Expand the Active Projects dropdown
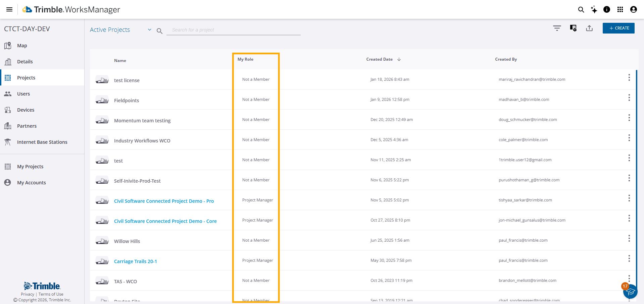This screenshot has height=304, width=644. [121, 30]
